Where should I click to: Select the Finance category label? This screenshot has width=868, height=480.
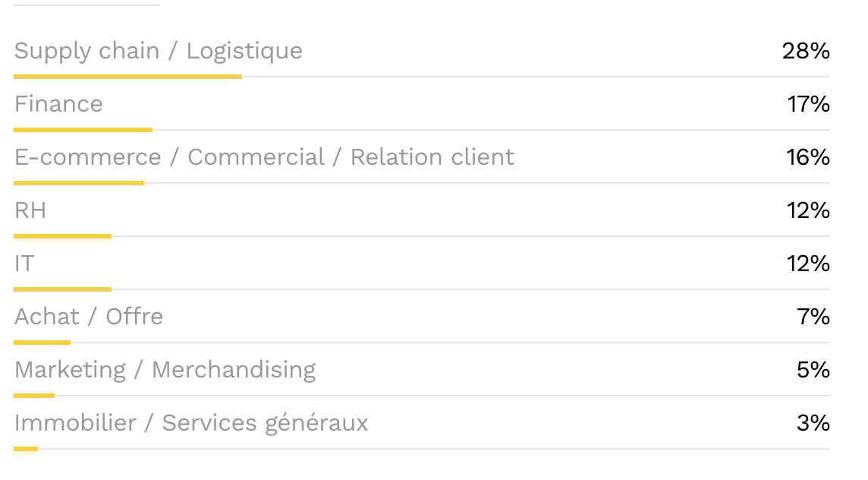58,104
